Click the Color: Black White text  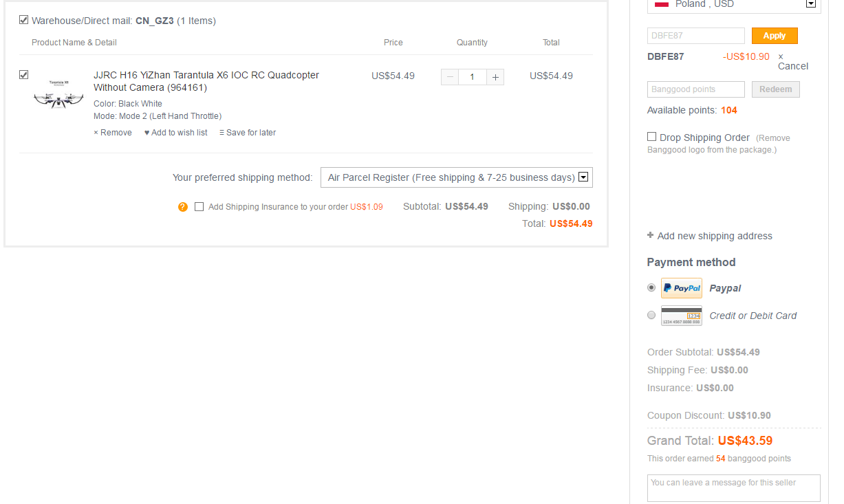[128, 104]
